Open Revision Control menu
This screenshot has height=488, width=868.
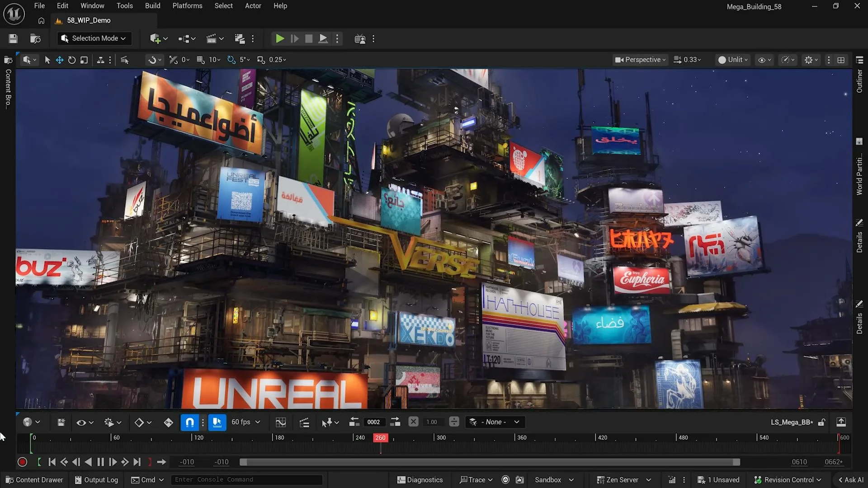pyautogui.click(x=788, y=480)
